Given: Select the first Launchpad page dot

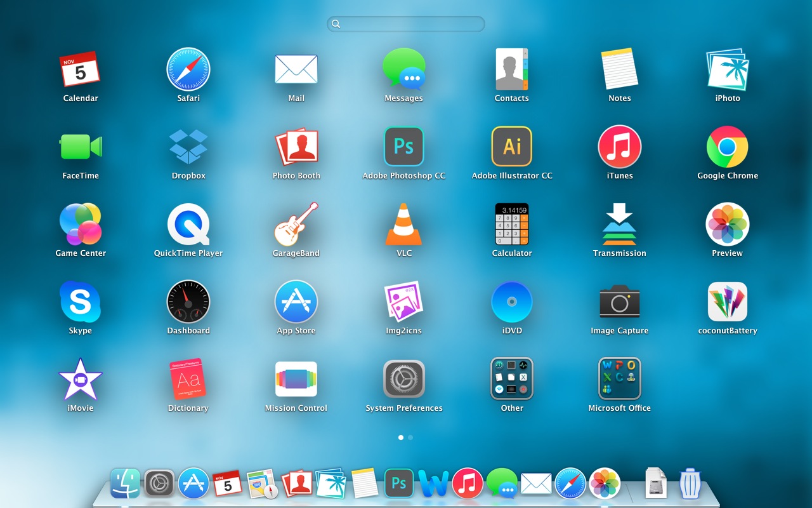Looking at the screenshot, I should pos(401,438).
